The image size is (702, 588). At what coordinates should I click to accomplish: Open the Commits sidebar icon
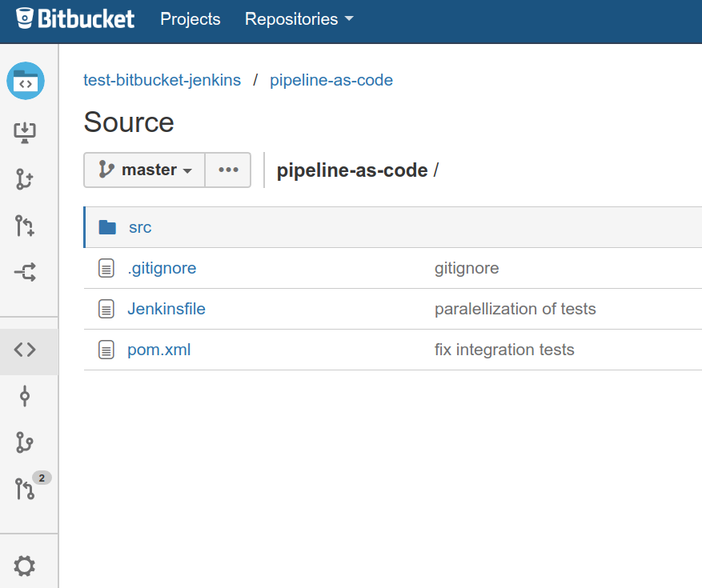(26, 396)
